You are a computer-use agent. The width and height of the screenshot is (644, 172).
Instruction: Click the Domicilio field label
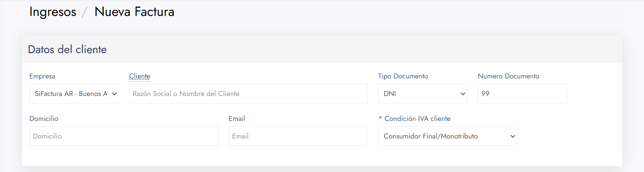point(44,119)
